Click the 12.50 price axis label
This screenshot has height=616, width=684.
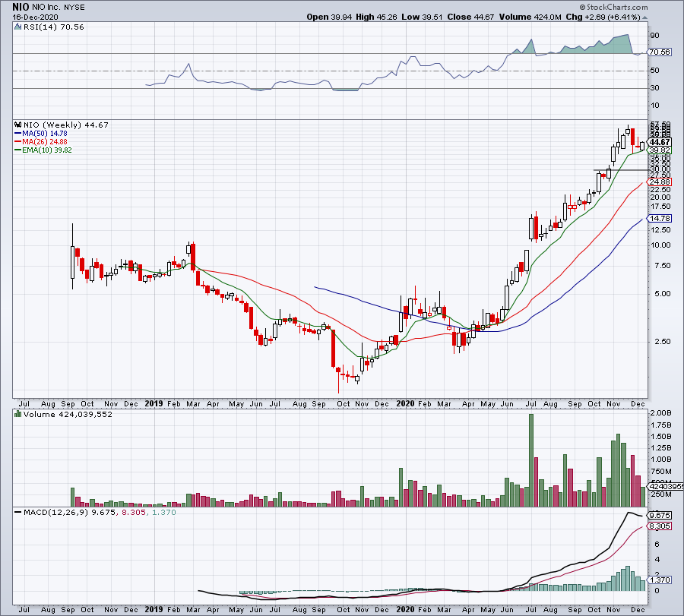coord(660,229)
